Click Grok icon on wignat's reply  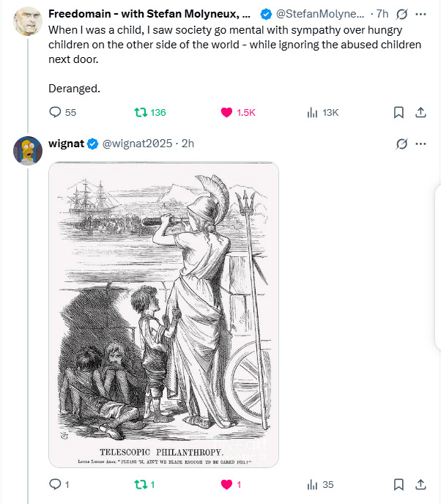click(x=401, y=144)
